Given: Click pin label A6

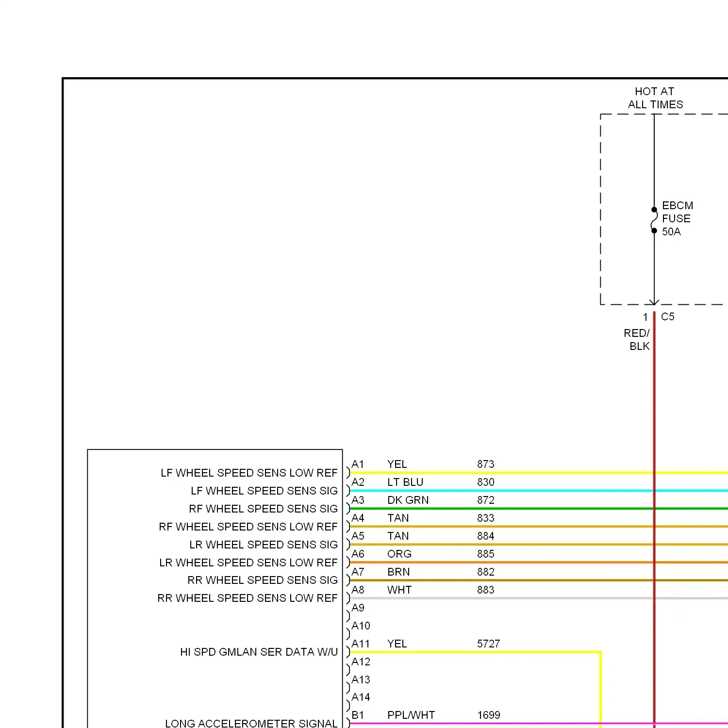Looking at the screenshot, I should [x=358, y=554].
